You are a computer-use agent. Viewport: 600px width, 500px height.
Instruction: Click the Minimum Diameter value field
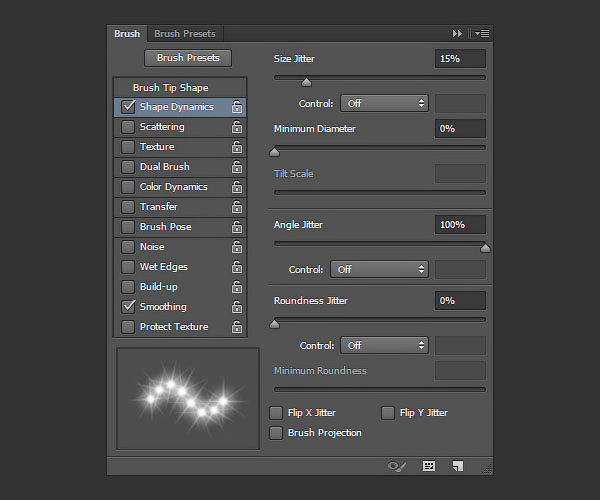tap(460, 129)
